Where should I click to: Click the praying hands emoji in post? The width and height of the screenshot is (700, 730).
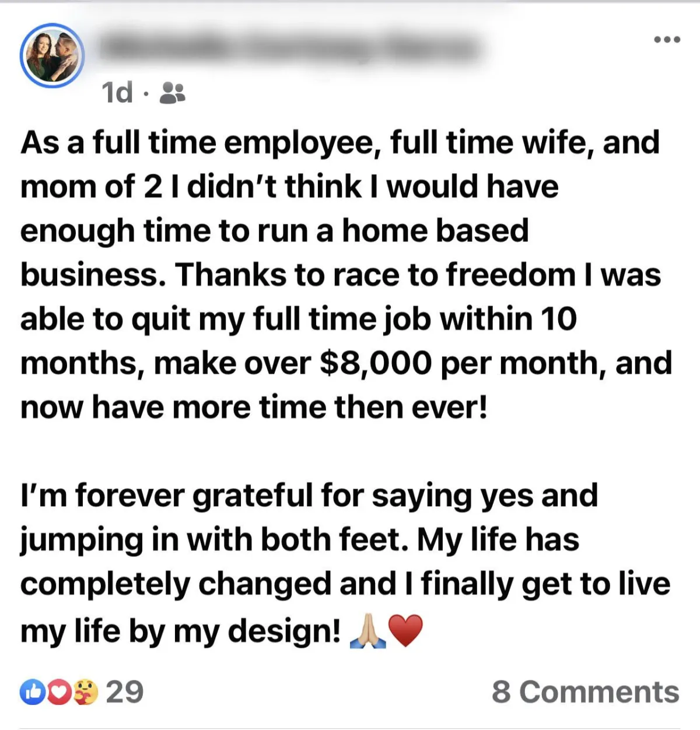367,633
